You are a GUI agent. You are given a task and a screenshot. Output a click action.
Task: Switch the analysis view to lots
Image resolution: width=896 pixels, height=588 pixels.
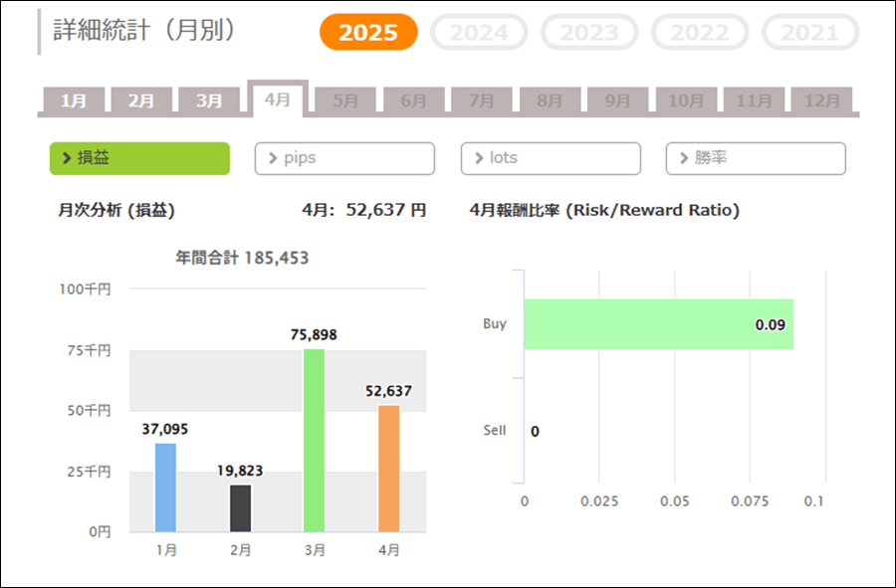pos(551,158)
